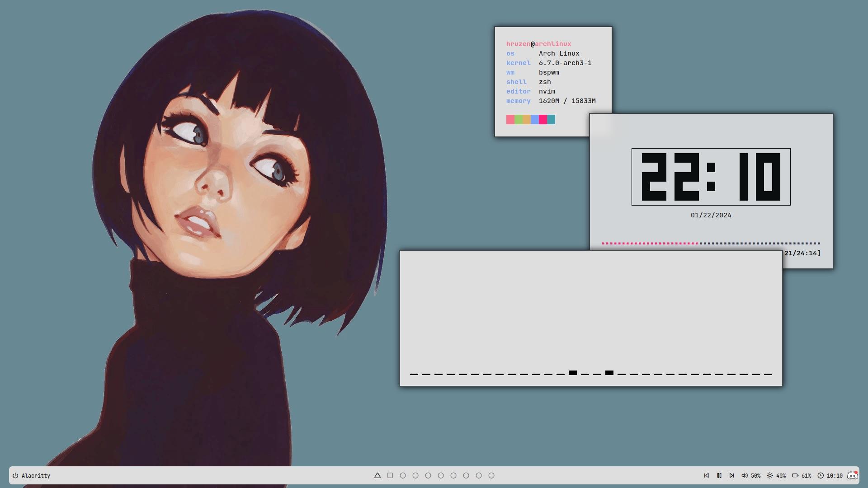Skip to the next track
This screenshot has height=488, width=868.
coord(732,475)
